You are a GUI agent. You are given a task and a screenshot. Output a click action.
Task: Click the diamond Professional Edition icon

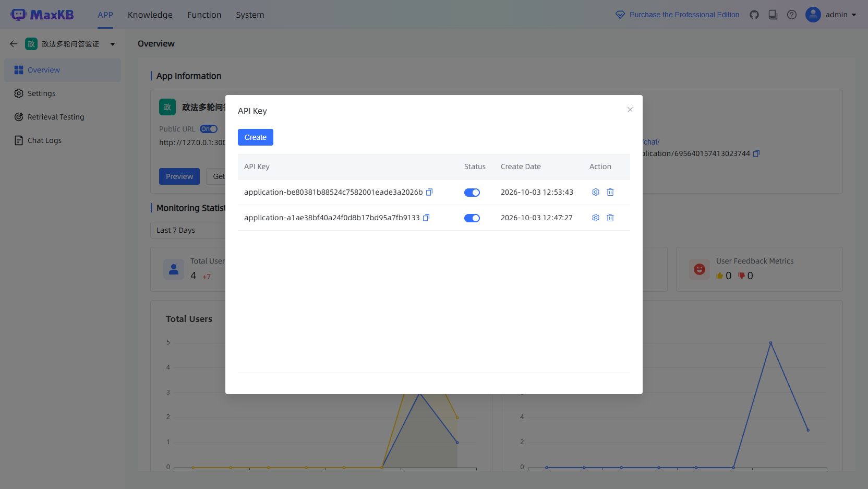620,15
